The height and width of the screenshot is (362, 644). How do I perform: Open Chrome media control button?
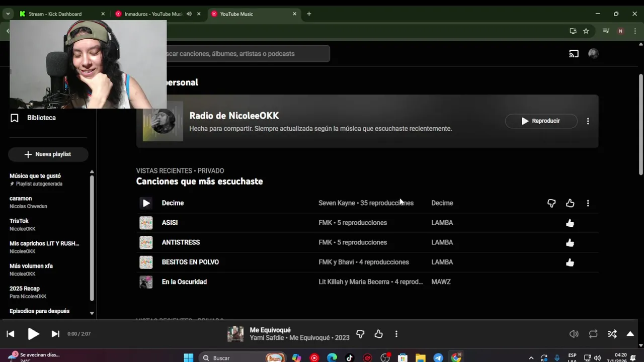tap(606, 31)
